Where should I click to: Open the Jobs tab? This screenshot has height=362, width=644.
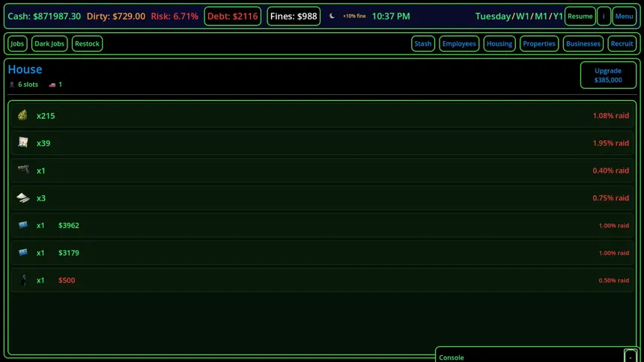point(17,44)
